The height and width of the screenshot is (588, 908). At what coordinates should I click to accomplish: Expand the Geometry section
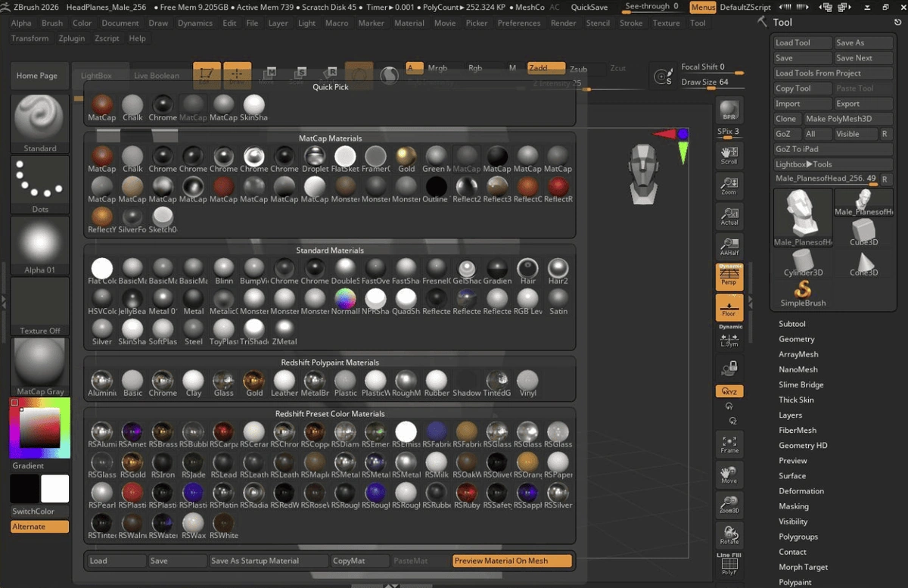point(796,339)
